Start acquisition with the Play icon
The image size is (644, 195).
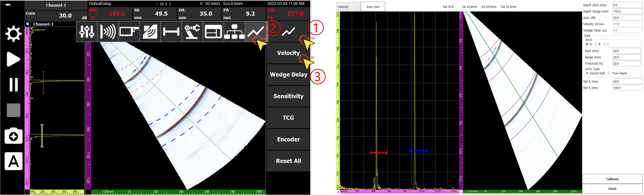coord(13,59)
